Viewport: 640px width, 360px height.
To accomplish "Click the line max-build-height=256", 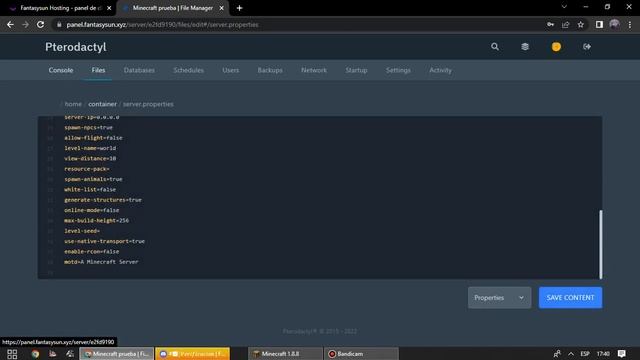I will pyautogui.click(x=96, y=220).
